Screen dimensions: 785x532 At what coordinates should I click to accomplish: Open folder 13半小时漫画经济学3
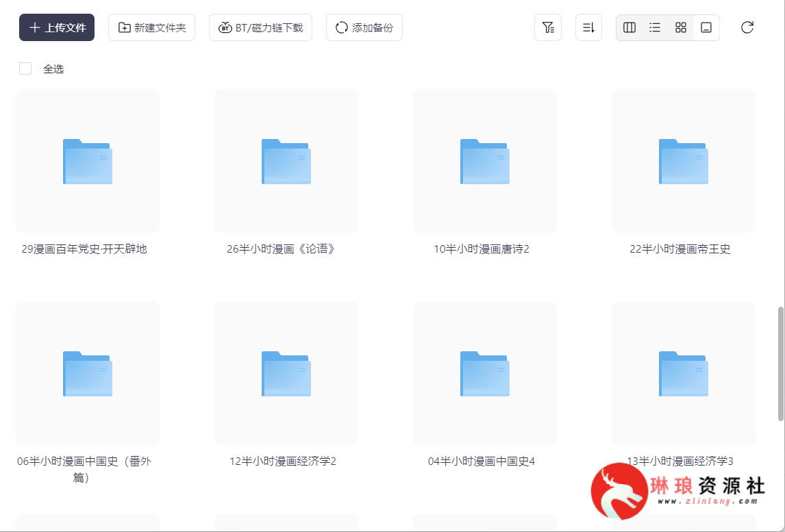click(684, 373)
